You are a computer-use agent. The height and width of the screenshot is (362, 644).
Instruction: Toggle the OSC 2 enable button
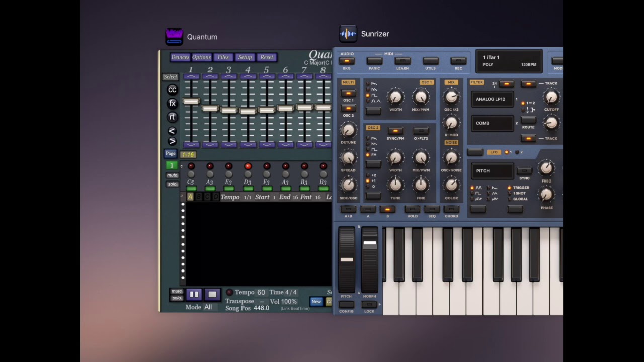[348, 108]
